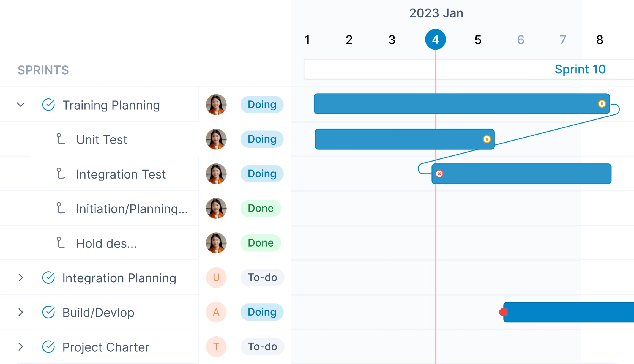This screenshot has width=634, height=364.
Task: Select the SPRINTS header label
Action: [x=43, y=70]
